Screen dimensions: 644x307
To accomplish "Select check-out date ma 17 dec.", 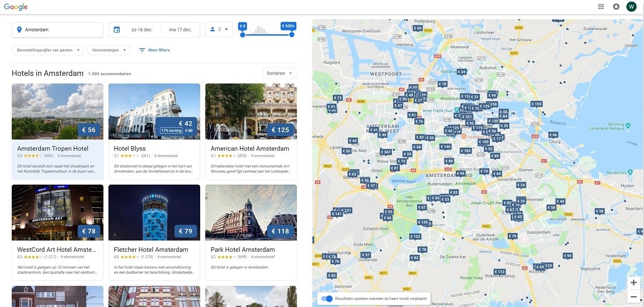I will tap(180, 30).
